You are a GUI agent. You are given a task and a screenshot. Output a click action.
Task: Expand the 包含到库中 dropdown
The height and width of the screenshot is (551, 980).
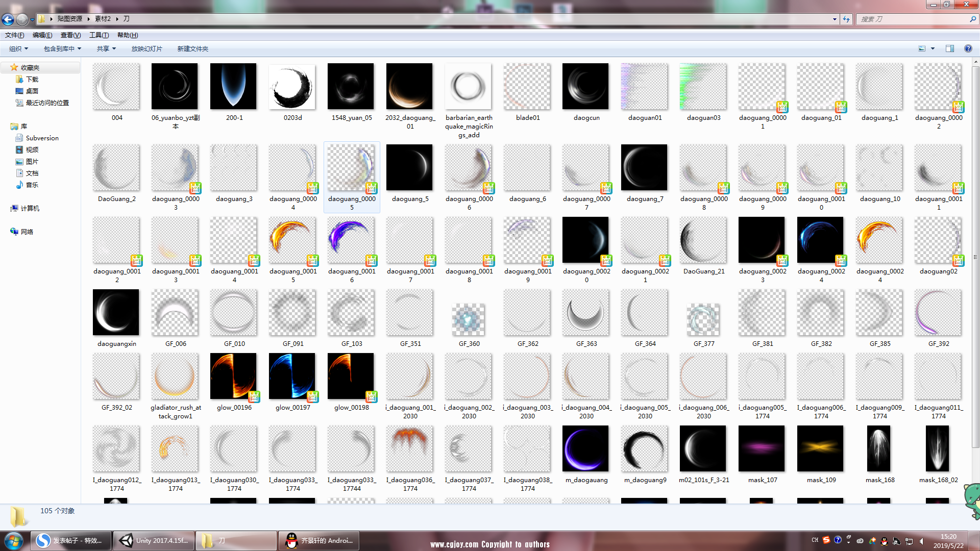point(62,49)
